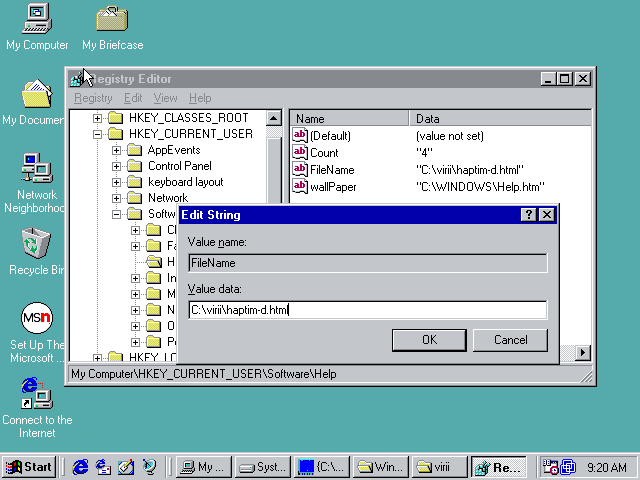Viewport: 640px width, 480px height.
Task: Expand the Network key
Action: tap(116, 198)
